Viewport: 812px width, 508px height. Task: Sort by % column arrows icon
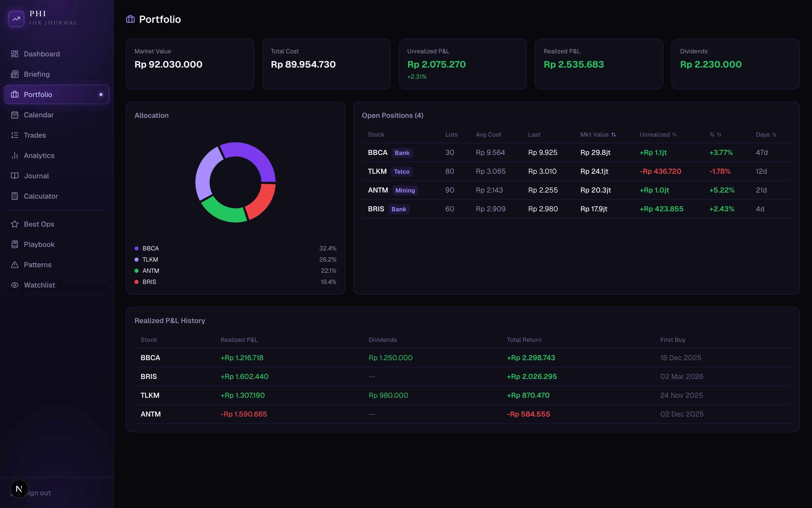coord(719,135)
